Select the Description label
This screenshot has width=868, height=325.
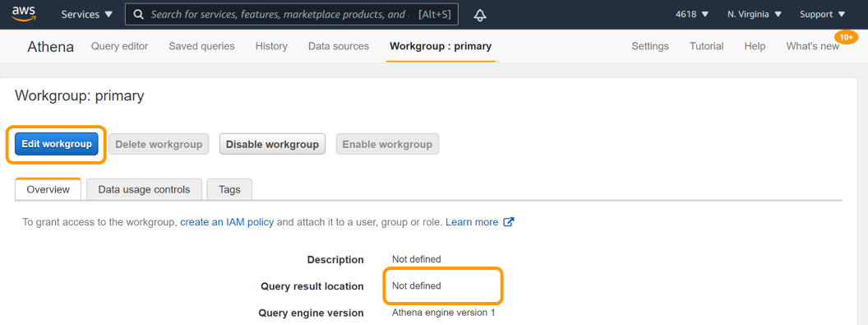click(x=335, y=260)
